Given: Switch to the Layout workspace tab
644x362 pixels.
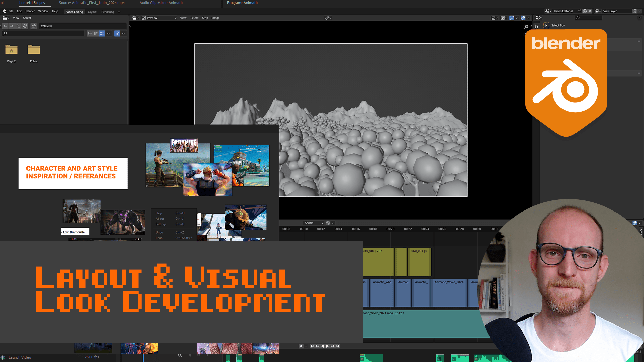Looking at the screenshot, I should (92, 12).
